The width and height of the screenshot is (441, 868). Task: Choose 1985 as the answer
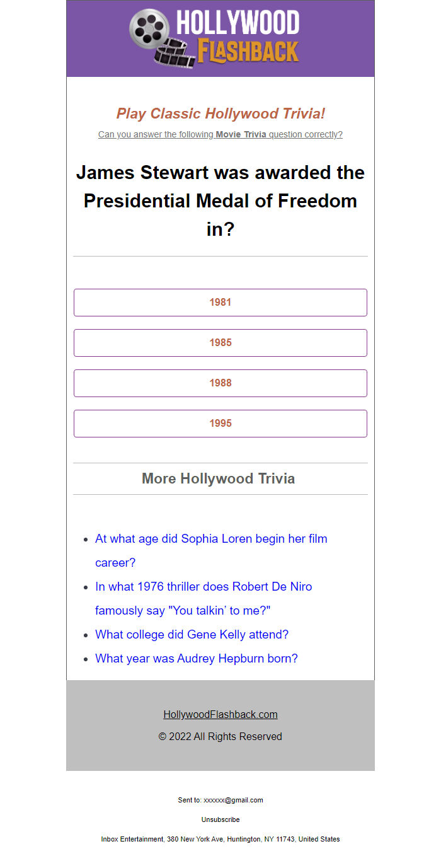(220, 343)
